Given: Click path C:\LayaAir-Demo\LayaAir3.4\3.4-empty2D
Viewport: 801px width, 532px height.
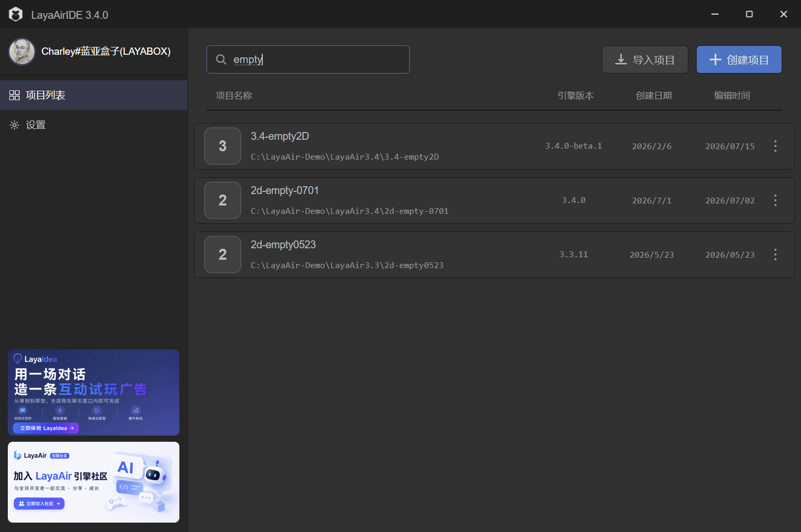Looking at the screenshot, I should (345, 157).
